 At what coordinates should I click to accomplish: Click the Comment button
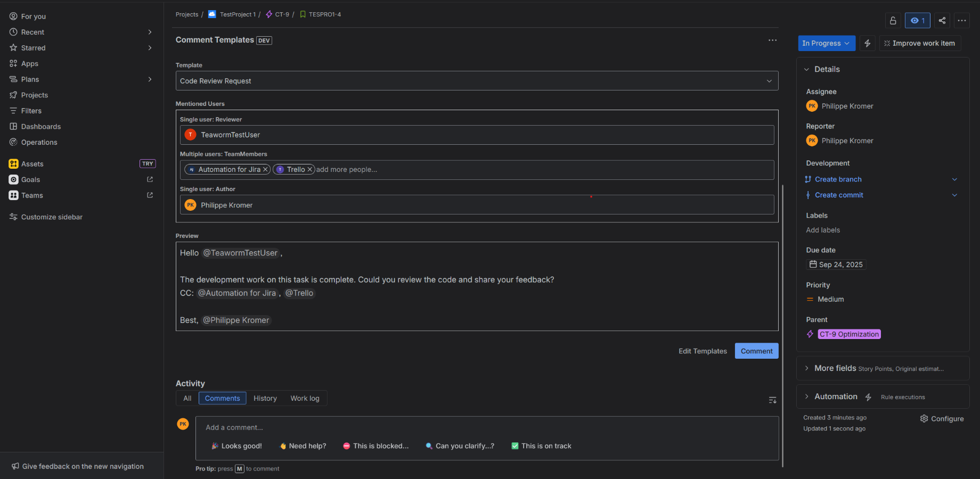click(756, 351)
